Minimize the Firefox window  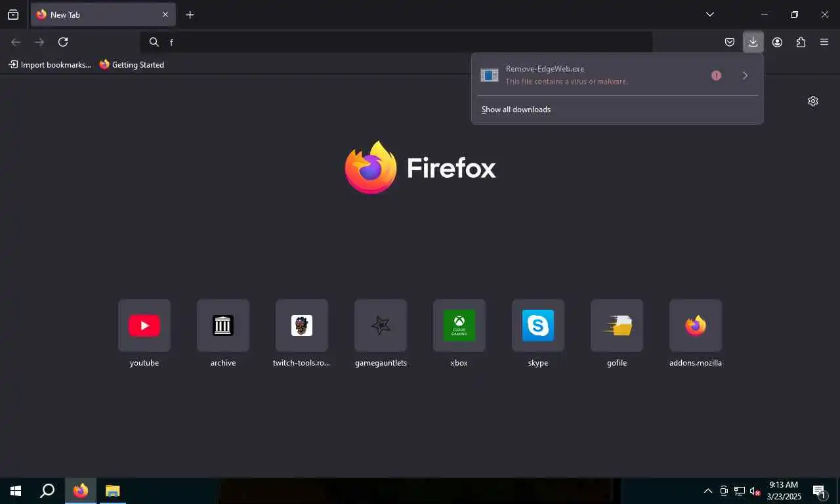point(765,14)
